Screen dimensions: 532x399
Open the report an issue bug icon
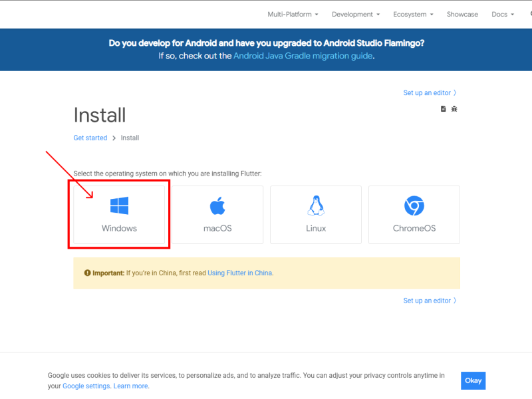click(454, 108)
